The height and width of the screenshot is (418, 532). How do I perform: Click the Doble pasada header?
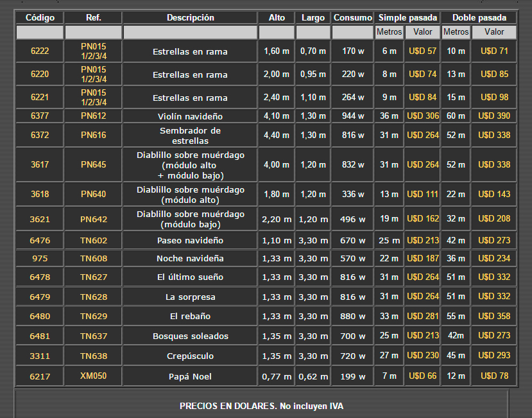479,18
